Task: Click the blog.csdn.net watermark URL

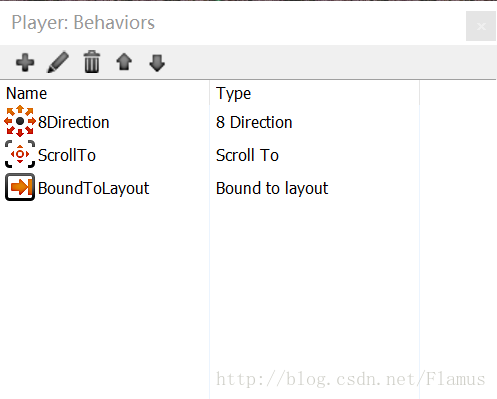Action: (x=351, y=379)
